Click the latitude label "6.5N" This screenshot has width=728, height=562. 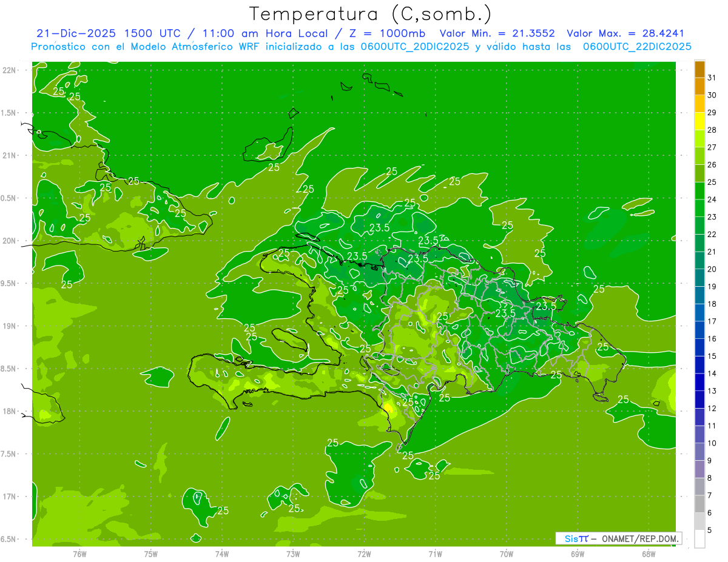point(9,539)
